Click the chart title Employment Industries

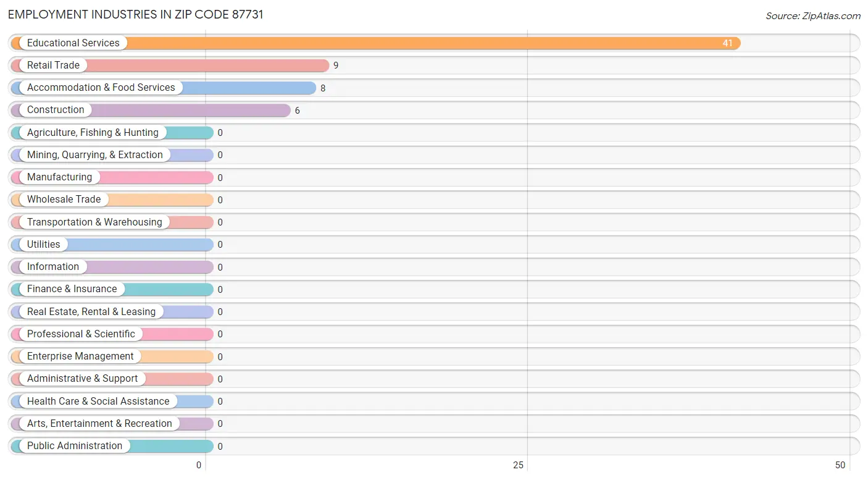point(136,14)
